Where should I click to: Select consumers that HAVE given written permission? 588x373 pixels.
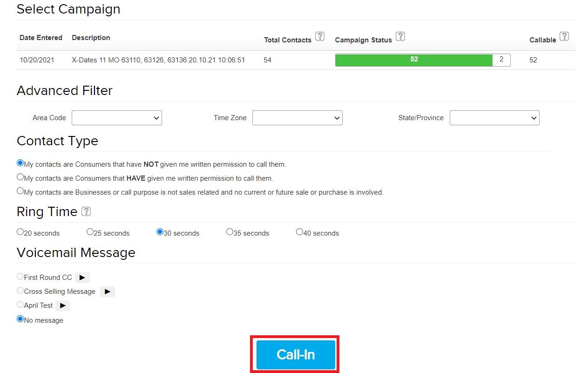click(x=20, y=177)
